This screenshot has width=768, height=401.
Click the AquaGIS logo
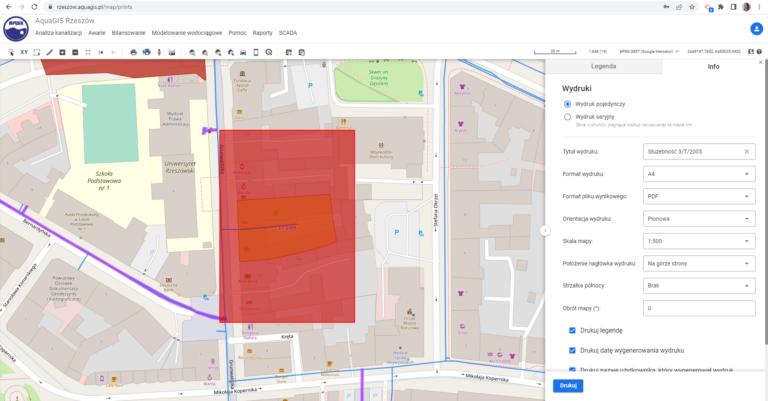tap(17, 27)
